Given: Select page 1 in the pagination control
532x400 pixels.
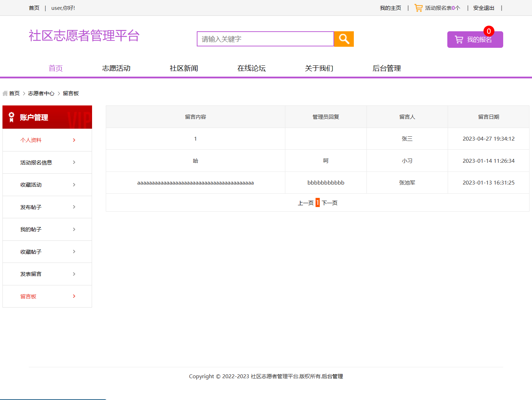Looking at the screenshot, I should point(317,202).
